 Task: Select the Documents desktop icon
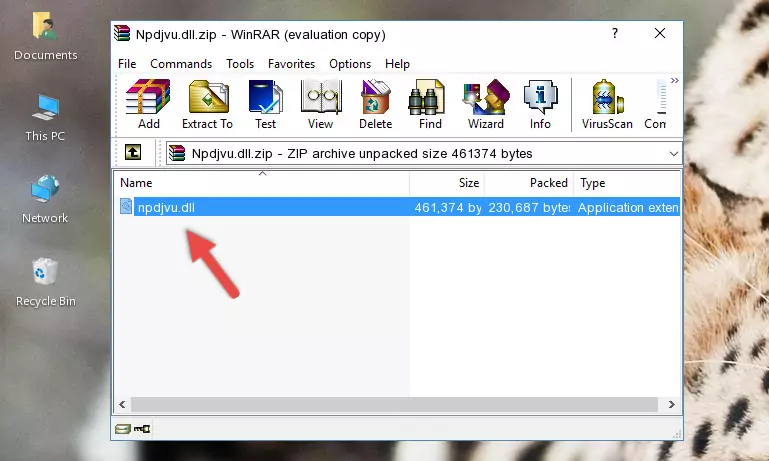pos(45,36)
